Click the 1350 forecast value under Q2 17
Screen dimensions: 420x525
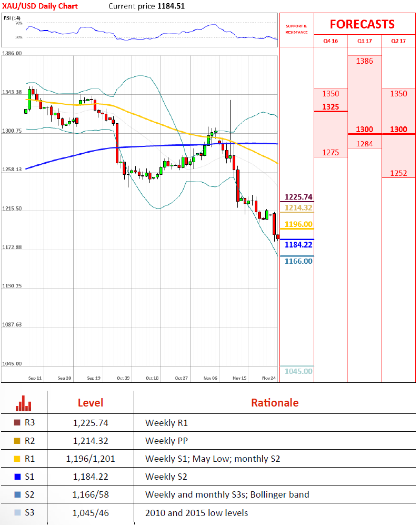[398, 94]
